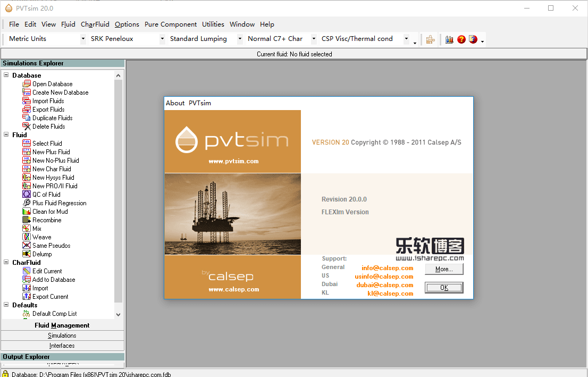Click the Simulations Explorer scroll up arrow
Viewport: 588px width, 377px height.
[118, 76]
